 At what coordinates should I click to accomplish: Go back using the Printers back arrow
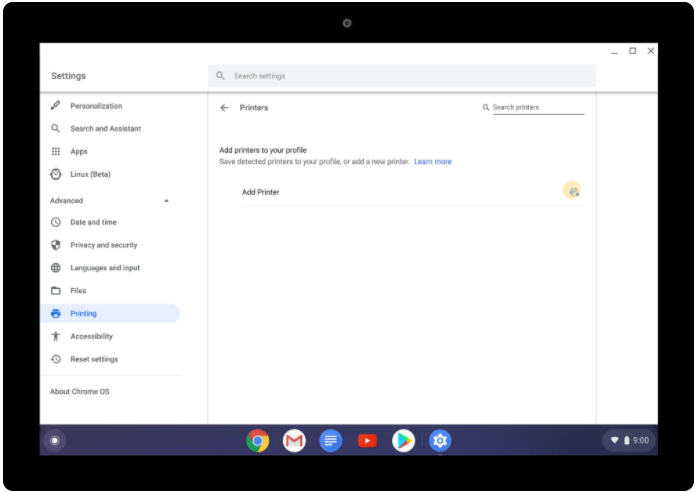click(224, 108)
